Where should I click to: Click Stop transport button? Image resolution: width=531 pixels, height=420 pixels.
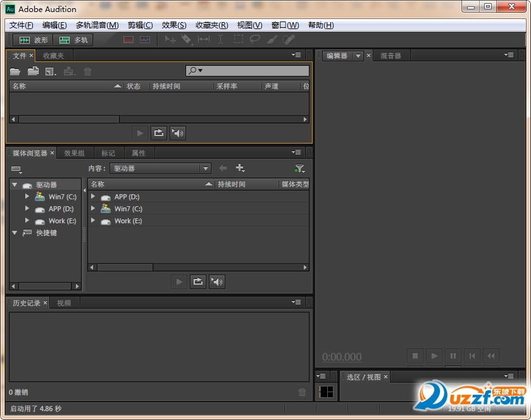(x=415, y=355)
